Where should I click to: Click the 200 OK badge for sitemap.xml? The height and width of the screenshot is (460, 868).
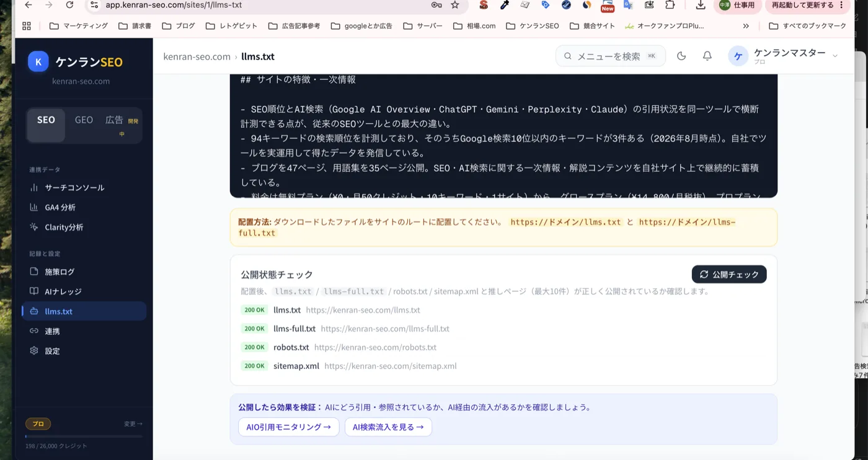254,366
